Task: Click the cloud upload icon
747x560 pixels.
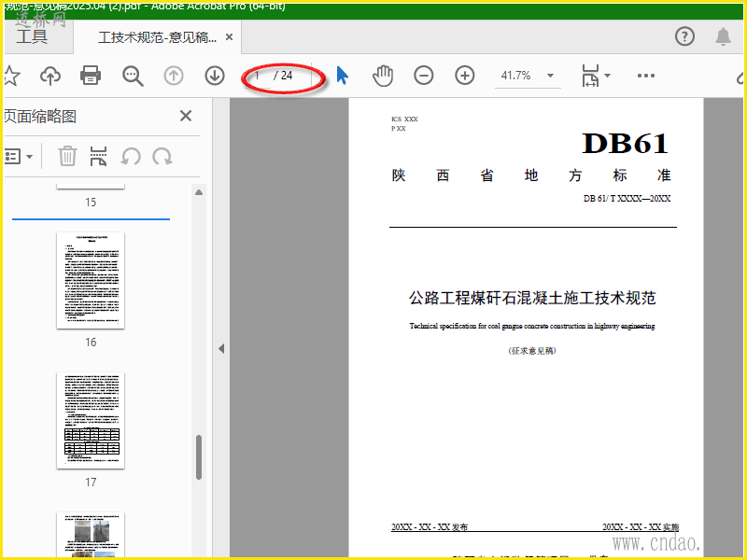Action: click(x=50, y=76)
